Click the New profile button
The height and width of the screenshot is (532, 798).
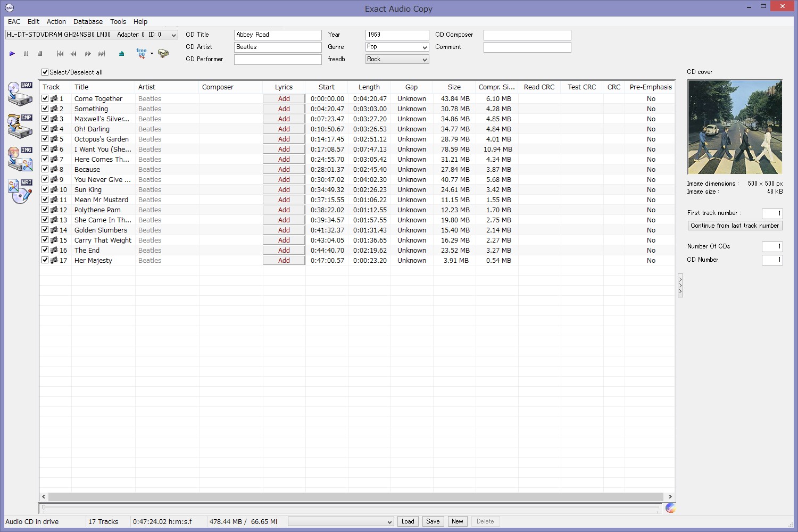coord(458,521)
